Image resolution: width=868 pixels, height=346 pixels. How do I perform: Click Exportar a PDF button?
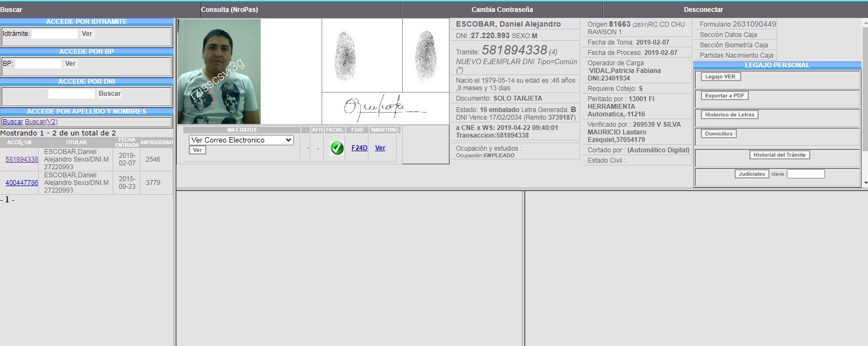point(724,96)
